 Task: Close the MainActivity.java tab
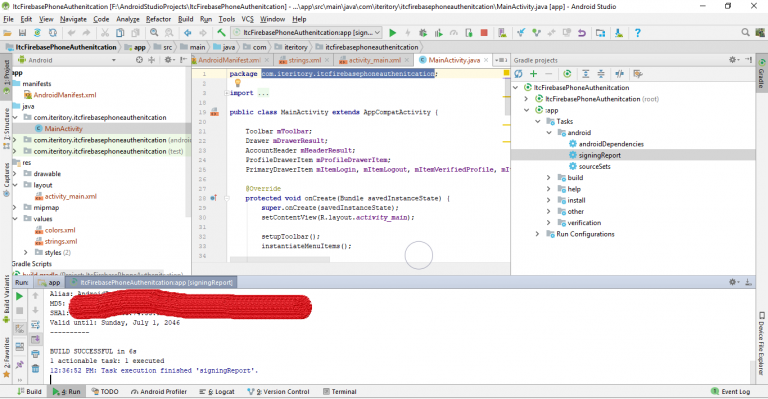486,60
